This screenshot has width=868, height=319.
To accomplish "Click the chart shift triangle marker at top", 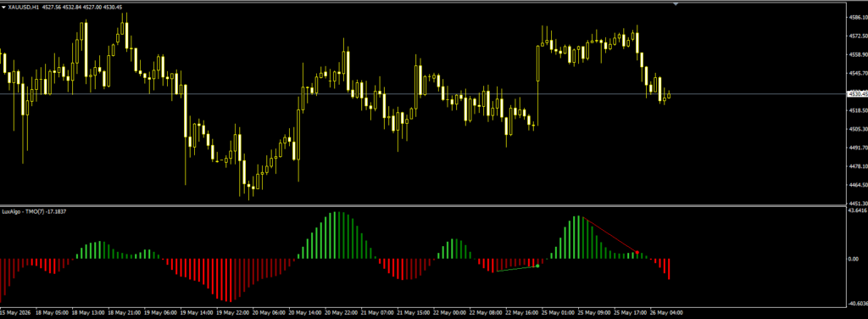I will point(676,4).
